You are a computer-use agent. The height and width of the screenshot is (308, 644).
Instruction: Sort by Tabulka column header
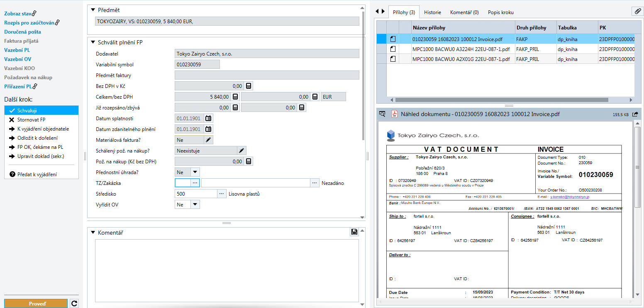pyautogui.click(x=577, y=28)
